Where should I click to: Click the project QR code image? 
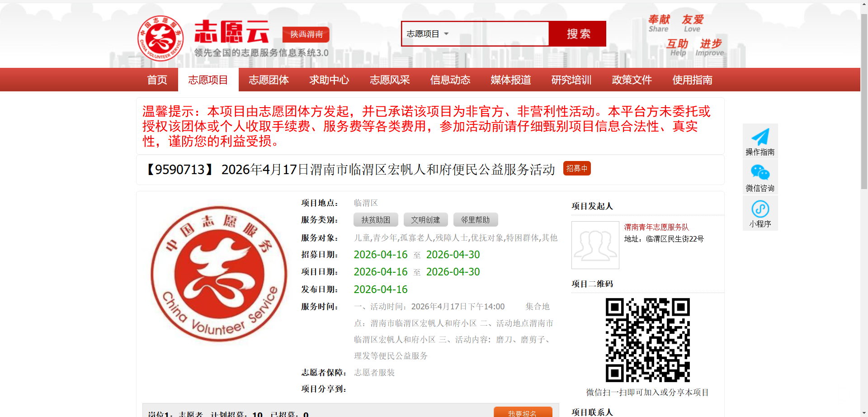pyautogui.click(x=647, y=340)
